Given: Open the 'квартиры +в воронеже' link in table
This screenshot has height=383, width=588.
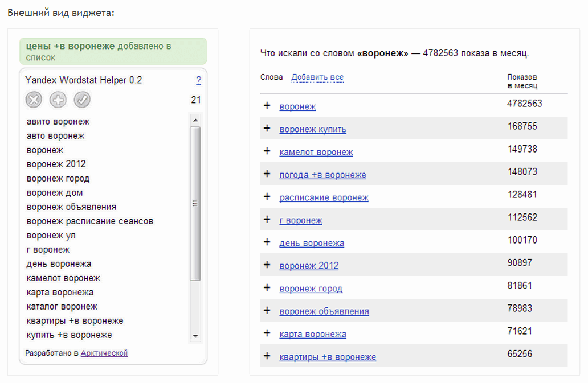Looking at the screenshot, I should (x=328, y=357).
